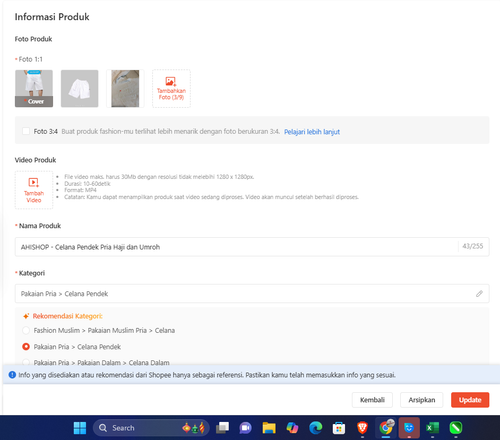Click the pencil edit icon in Kategori field
This screenshot has height=440, width=500.
pos(479,294)
